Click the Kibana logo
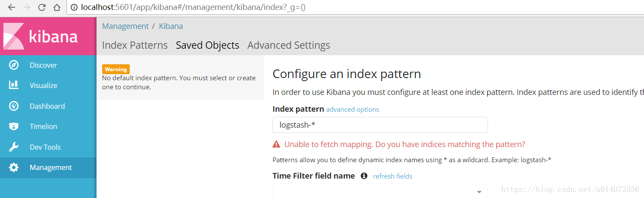 click(41, 36)
